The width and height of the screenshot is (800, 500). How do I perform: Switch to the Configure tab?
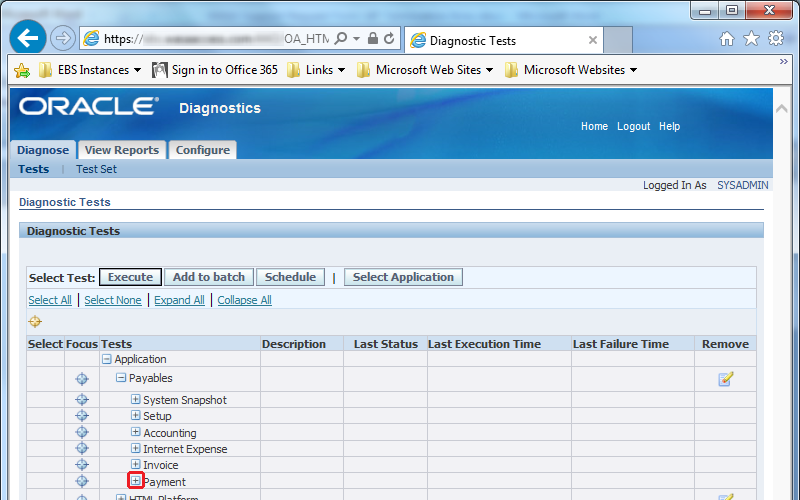point(203,150)
